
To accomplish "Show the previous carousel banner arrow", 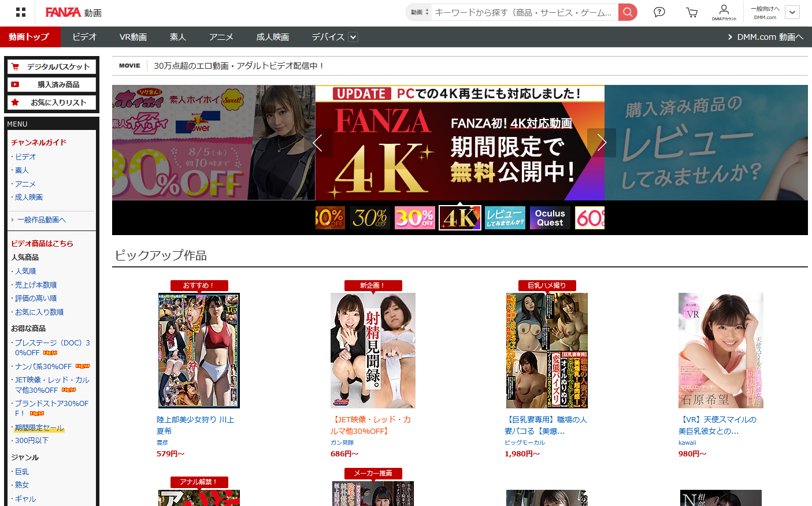I will [x=317, y=143].
